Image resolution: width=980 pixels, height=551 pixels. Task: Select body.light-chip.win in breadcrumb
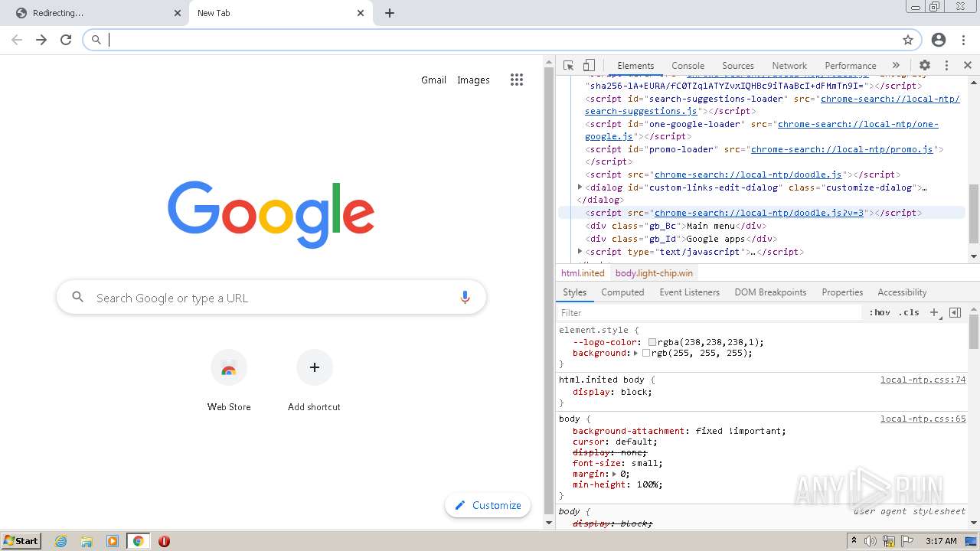(654, 273)
